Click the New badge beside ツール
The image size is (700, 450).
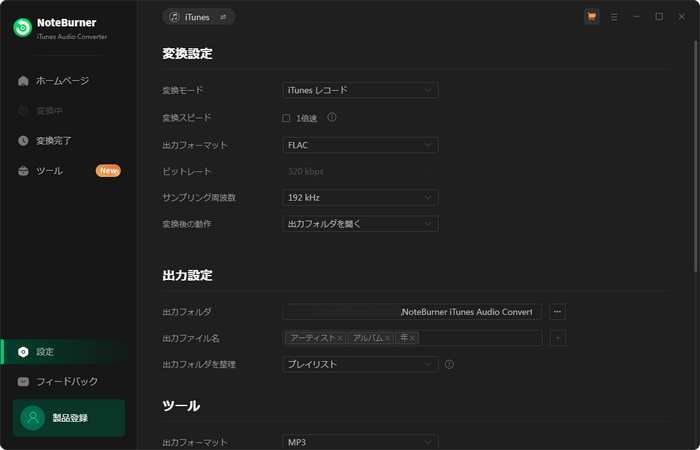tap(108, 171)
